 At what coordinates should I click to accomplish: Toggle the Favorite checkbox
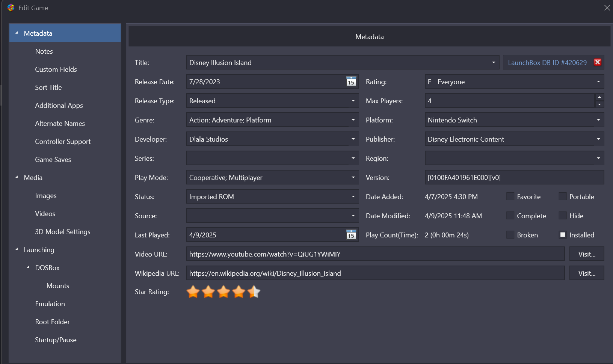pyautogui.click(x=510, y=196)
